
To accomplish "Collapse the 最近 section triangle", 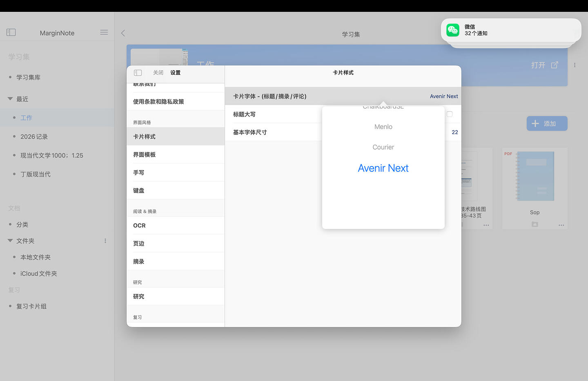I will tap(10, 99).
